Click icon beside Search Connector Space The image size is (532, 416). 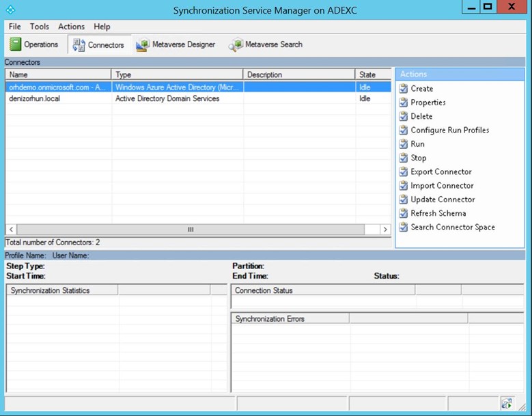tap(404, 227)
